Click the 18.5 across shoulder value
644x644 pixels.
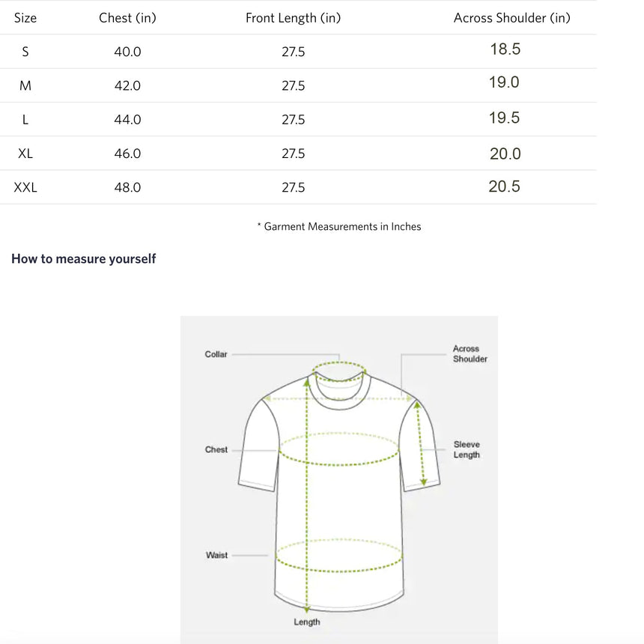click(x=505, y=49)
